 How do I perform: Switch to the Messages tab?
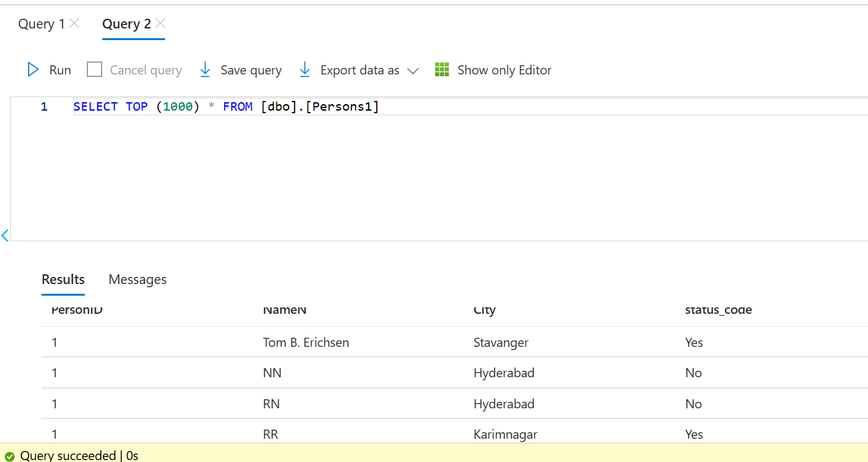(x=137, y=279)
